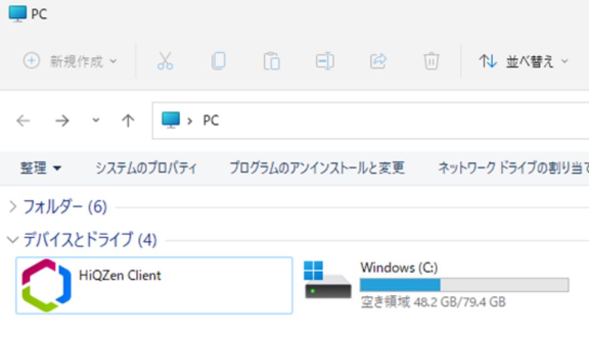Click the Windows (C:) drive label

coord(399,267)
